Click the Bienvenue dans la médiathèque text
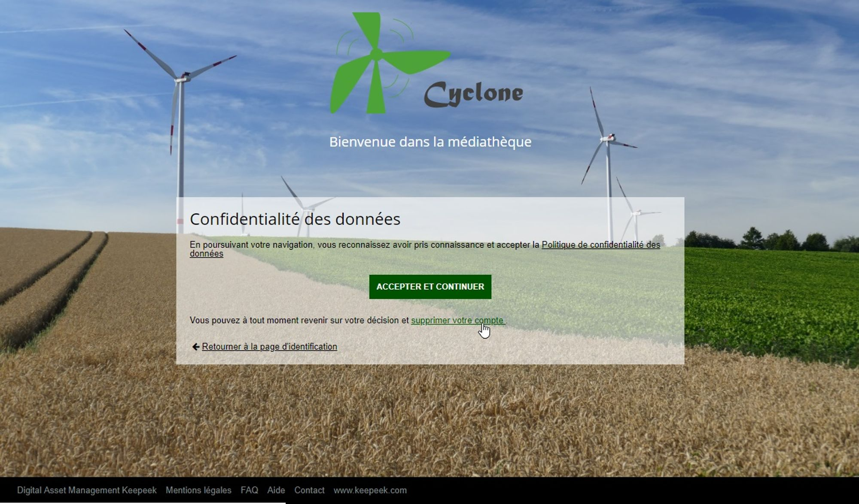The height and width of the screenshot is (504, 859). point(430,142)
